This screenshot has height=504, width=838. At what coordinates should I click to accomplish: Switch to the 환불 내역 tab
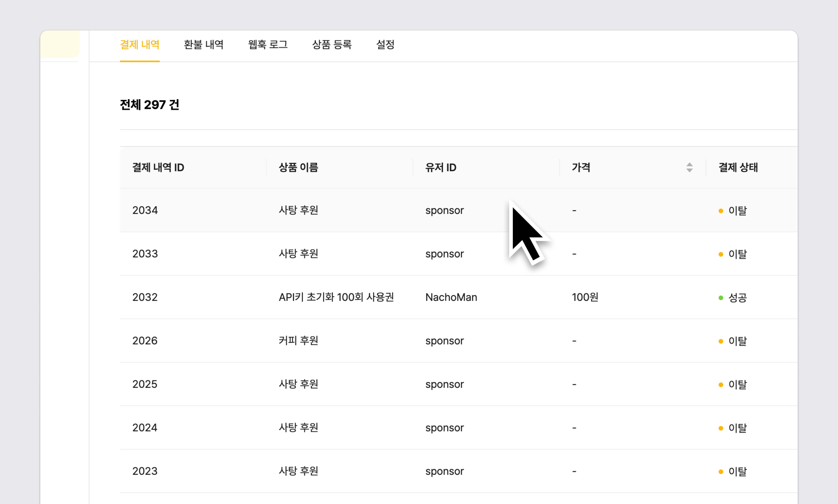pyautogui.click(x=204, y=45)
